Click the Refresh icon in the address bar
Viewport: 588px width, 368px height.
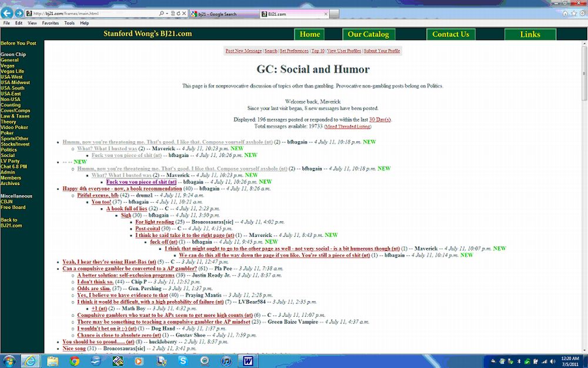(x=179, y=14)
